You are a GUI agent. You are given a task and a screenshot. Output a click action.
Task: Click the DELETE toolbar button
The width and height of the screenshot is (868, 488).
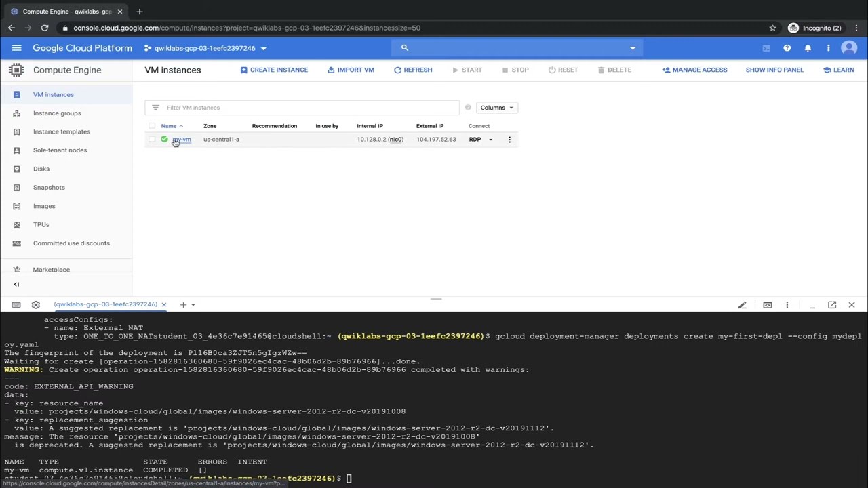pyautogui.click(x=614, y=70)
